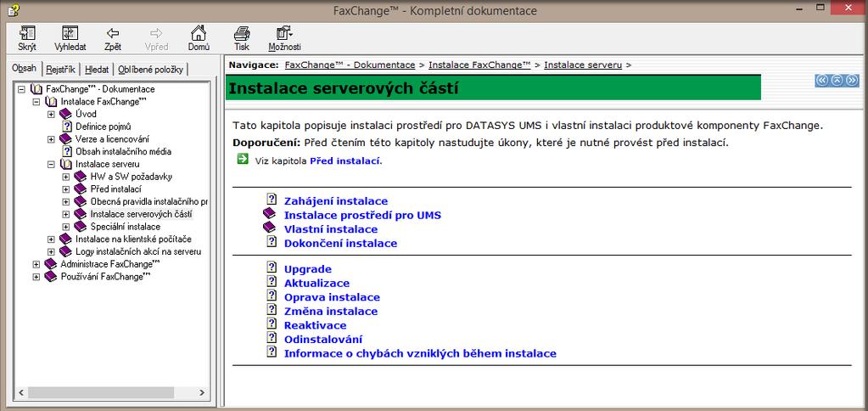Click book icon beside Verze a licencování

[x=65, y=139]
